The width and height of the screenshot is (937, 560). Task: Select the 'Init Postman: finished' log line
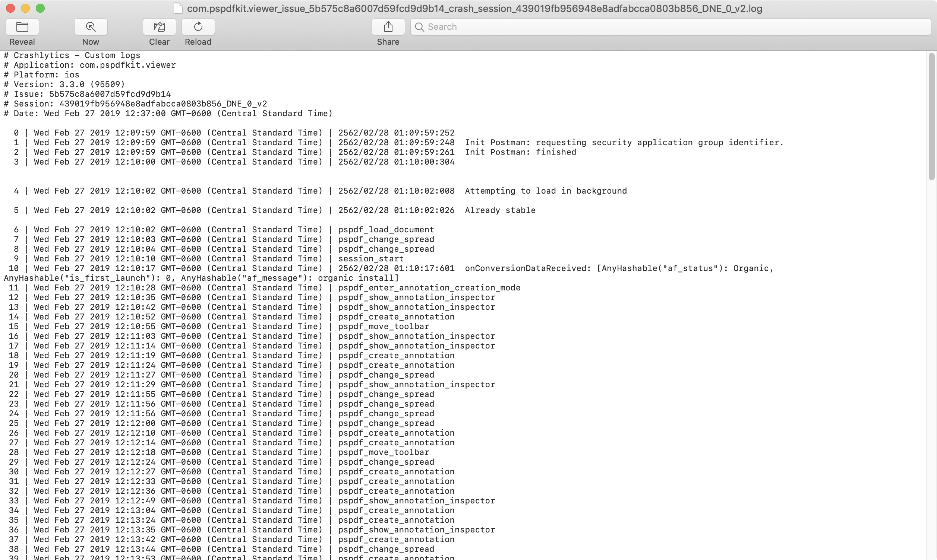(x=520, y=152)
